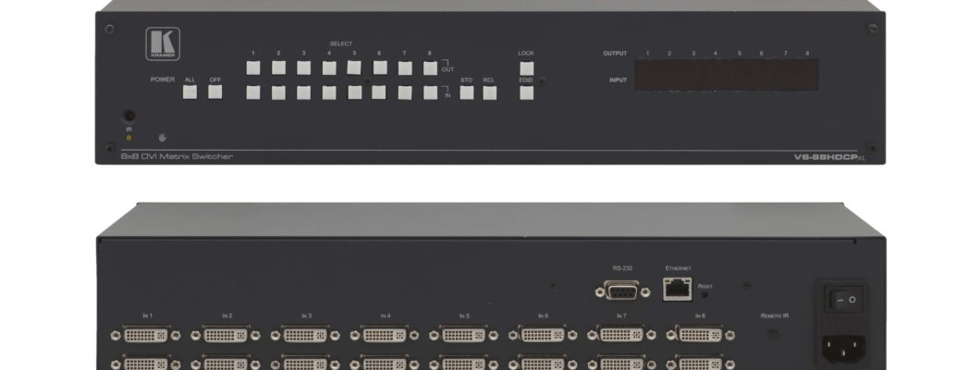The height and width of the screenshot is (370, 980).
Task: Select the OUT 4 button
Action: click(329, 68)
